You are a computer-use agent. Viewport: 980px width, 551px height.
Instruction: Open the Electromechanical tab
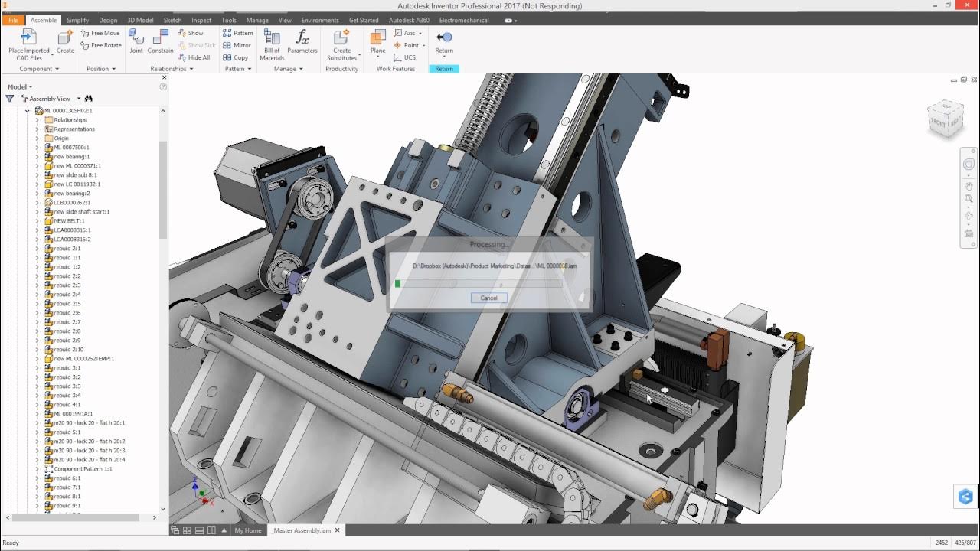tap(464, 21)
